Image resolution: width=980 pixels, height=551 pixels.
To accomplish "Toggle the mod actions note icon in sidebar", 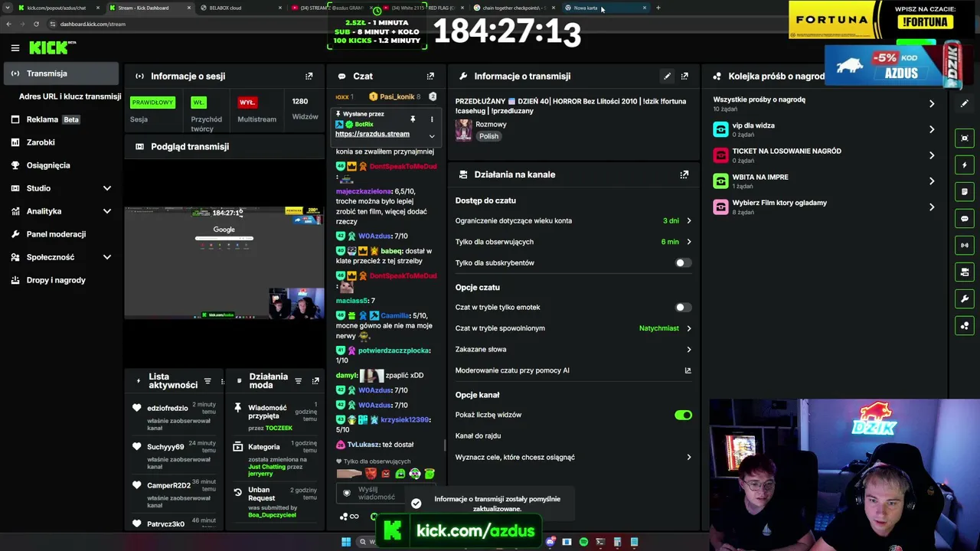I will (x=965, y=192).
